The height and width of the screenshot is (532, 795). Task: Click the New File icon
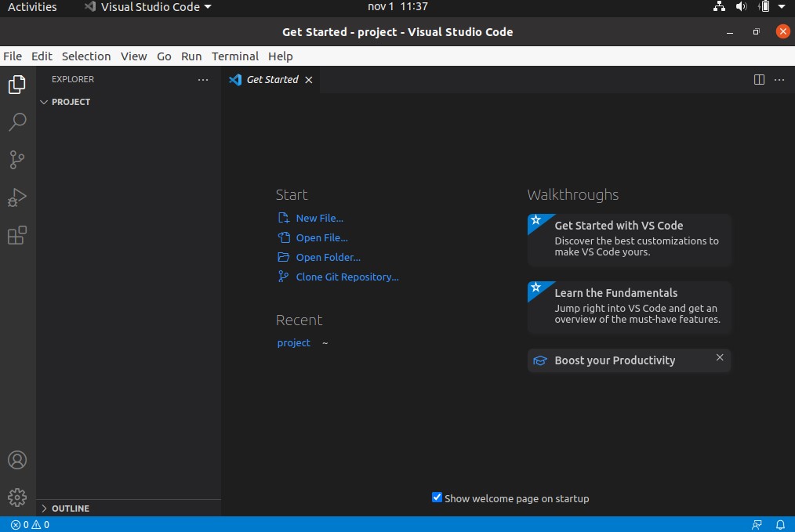coord(283,218)
